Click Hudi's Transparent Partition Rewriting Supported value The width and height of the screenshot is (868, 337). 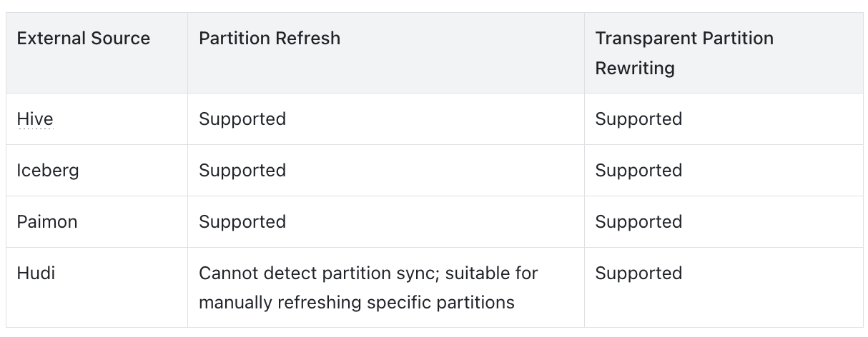638,273
